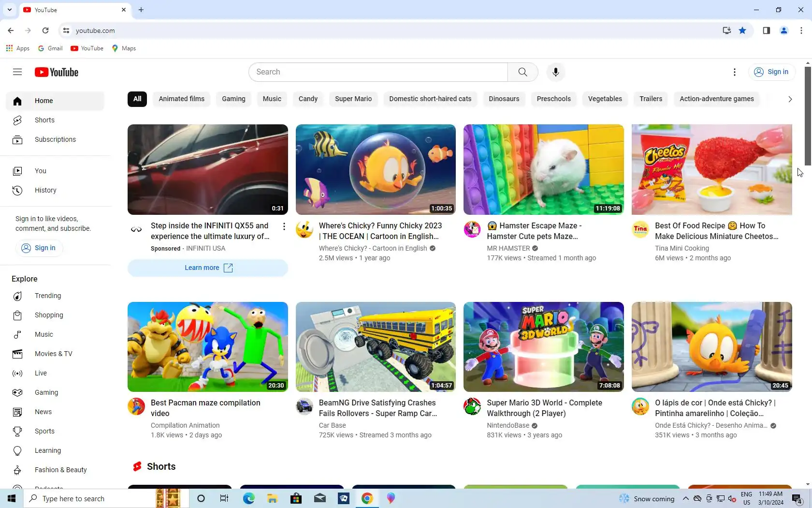812x508 pixels.
Task: Open the Hamster Escape Maze thumbnail
Action: click(x=544, y=169)
